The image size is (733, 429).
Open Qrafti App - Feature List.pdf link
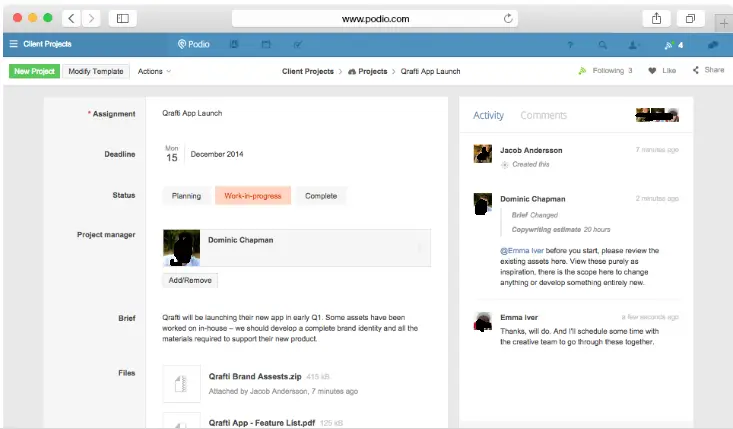tap(261, 423)
